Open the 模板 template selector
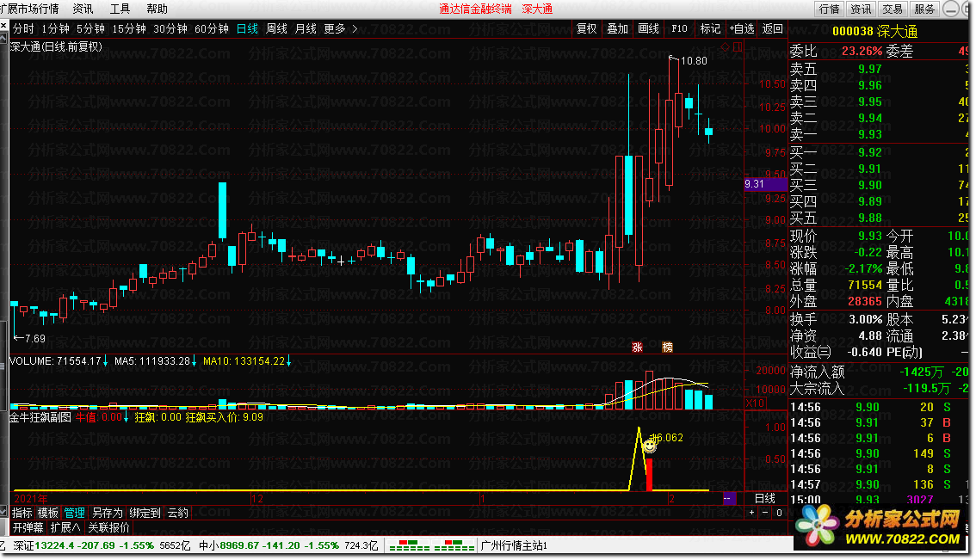 pos(48,513)
